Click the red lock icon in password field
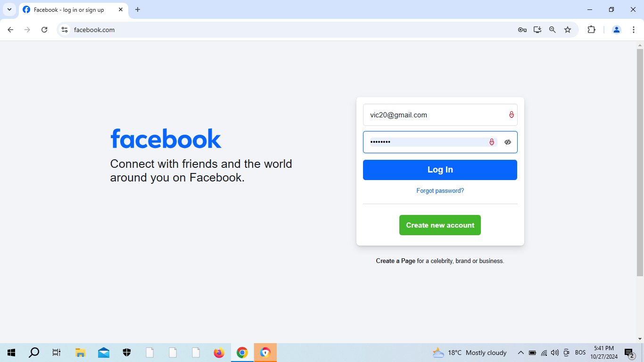The width and height of the screenshot is (644, 362). (x=492, y=142)
